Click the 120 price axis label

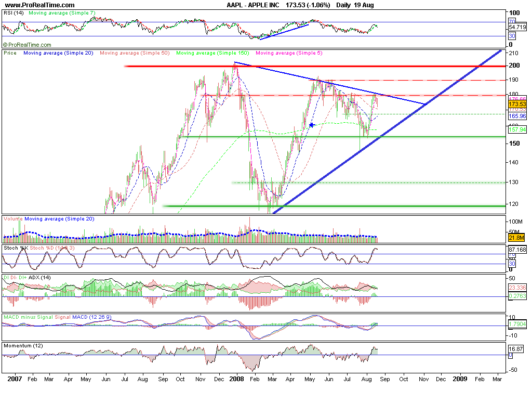coord(514,204)
